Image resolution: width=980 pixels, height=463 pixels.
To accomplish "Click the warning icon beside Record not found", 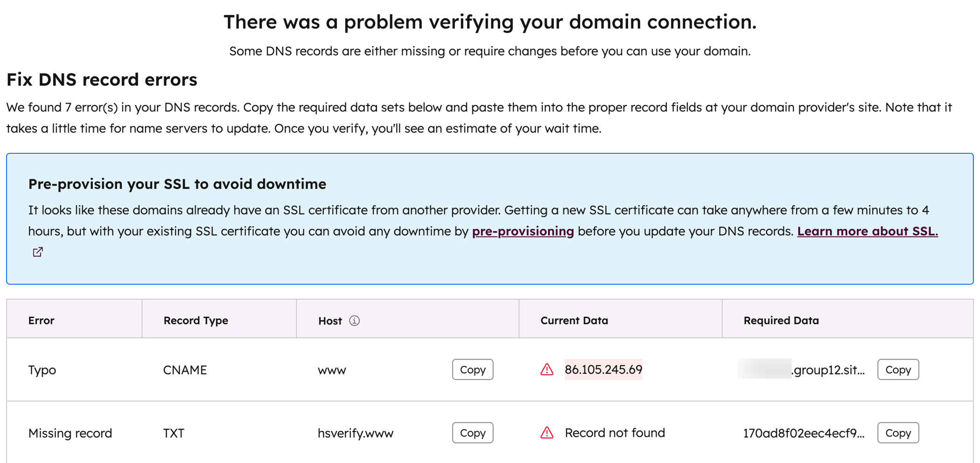I will (x=546, y=433).
